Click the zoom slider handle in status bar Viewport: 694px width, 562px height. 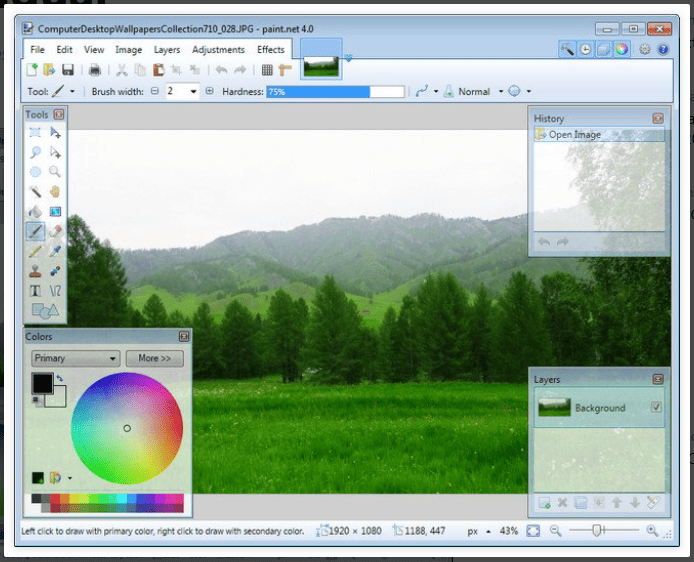tap(597, 530)
